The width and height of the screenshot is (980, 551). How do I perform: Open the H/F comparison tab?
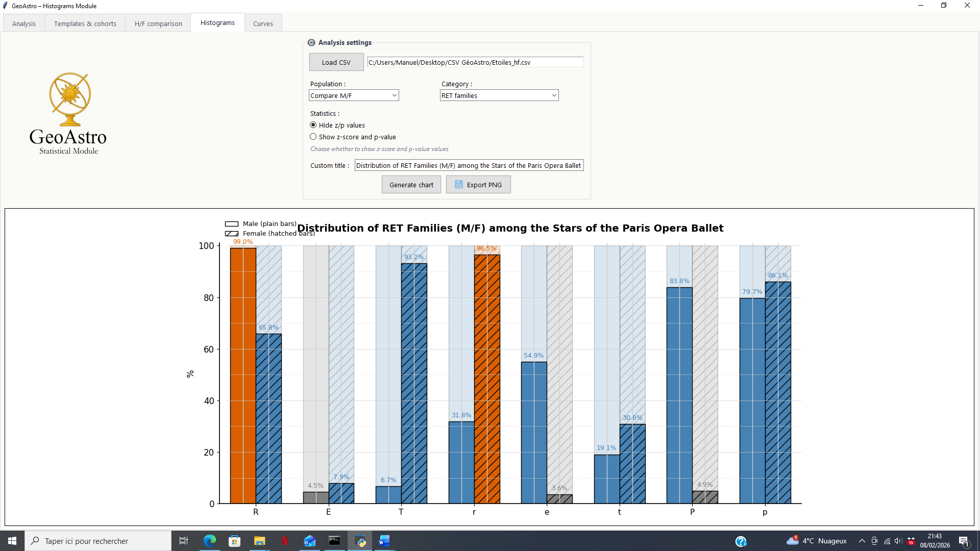tap(158, 23)
